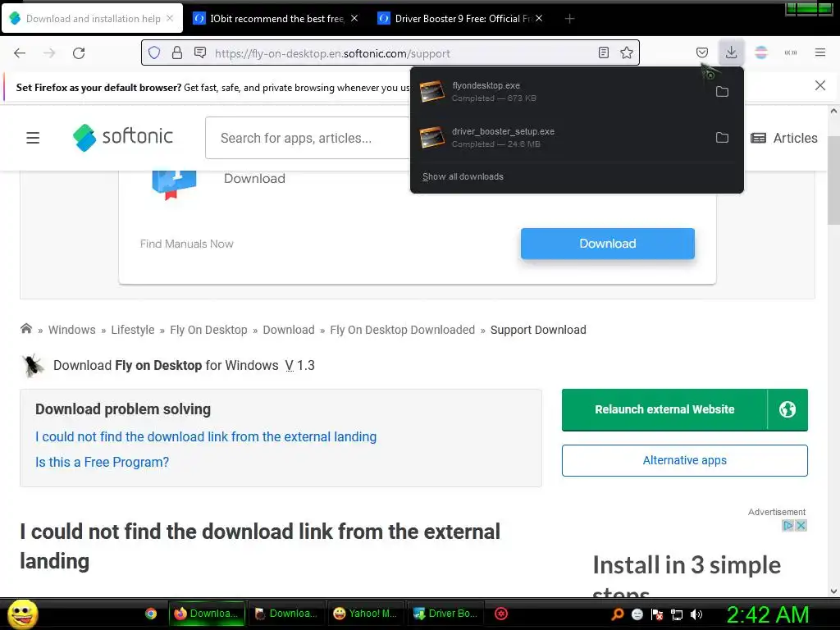Toggle reader view in the address bar

point(603,52)
